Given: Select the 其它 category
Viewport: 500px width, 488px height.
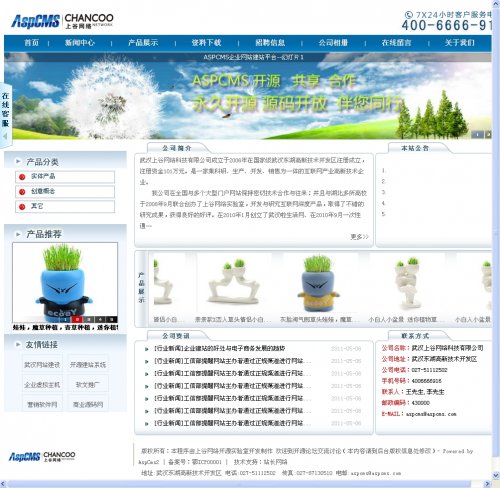Looking at the screenshot, I should [65, 206].
